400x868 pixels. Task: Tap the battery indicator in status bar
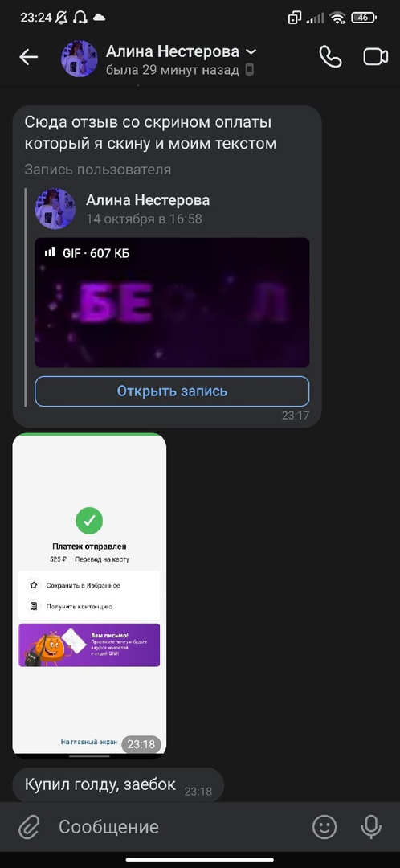(x=364, y=18)
